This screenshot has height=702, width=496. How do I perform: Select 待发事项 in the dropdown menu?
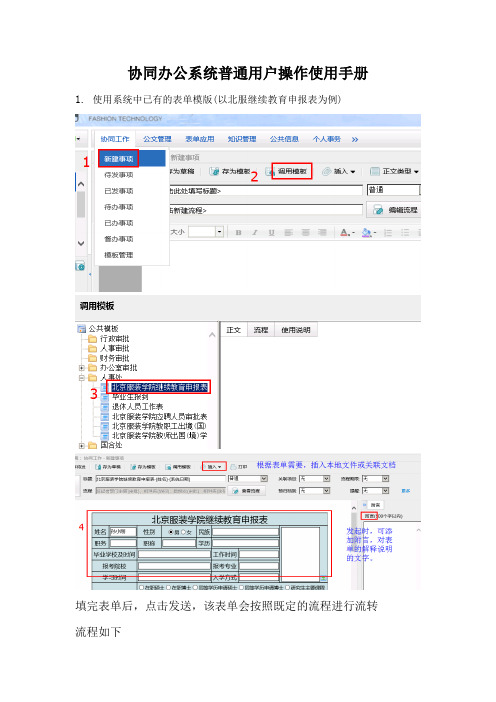coord(119,175)
